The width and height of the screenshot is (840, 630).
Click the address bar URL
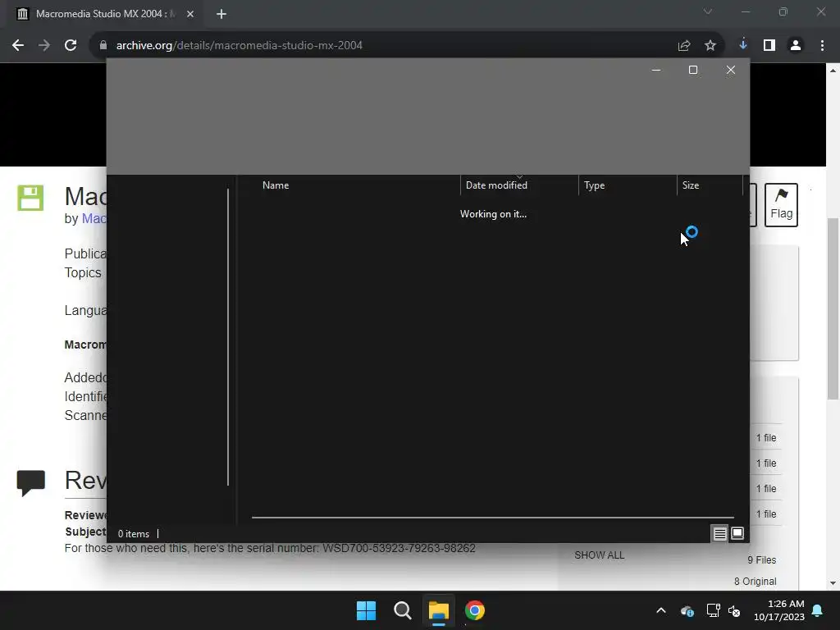[x=239, y=46]
